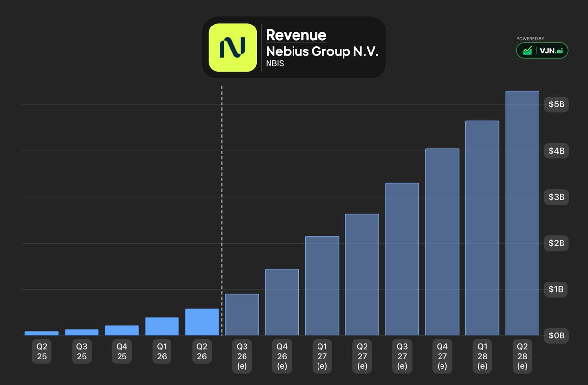Click the Q4 25 revenue bar
Screen dimensions: 588x385
(x=122, y=331)
